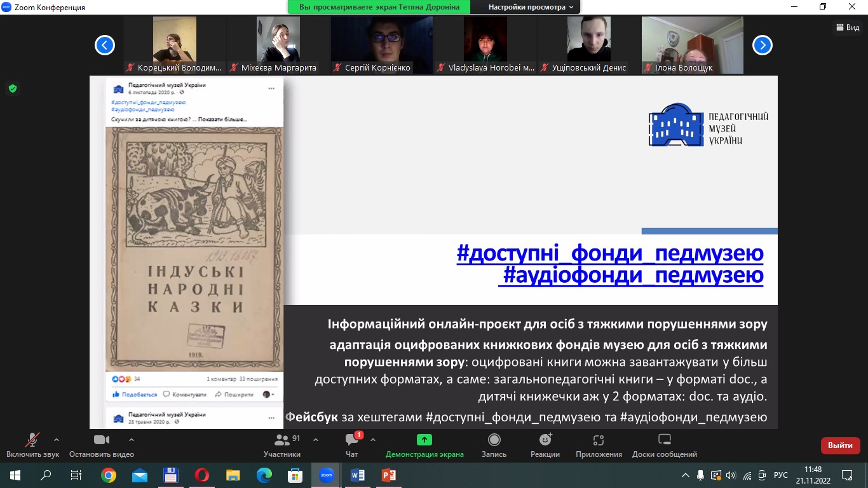868x488 pixels.
Task: Open PowerPoint from the taskbar
Action: (388, 475)
